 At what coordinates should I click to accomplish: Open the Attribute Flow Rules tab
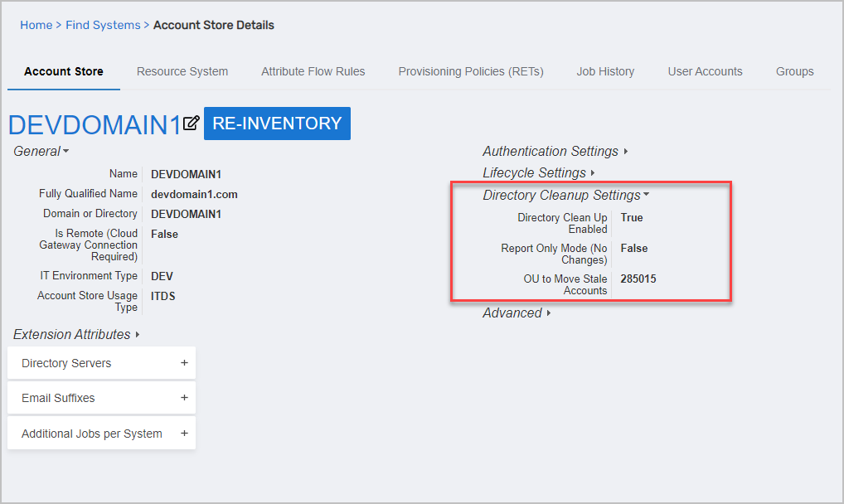coord(313,72)
